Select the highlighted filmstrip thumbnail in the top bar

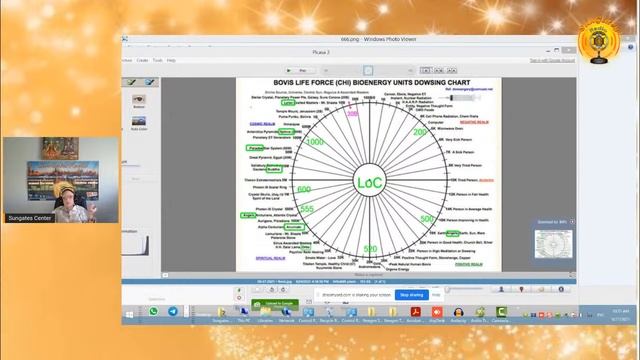368,71
